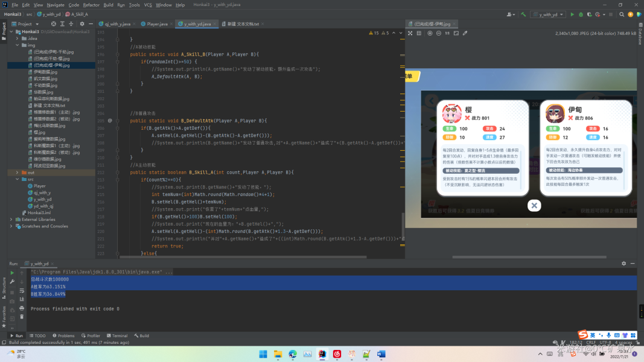Open Microsoft Edge from the taskbar
Screen dimensions: 644x362
coord(293,354)
